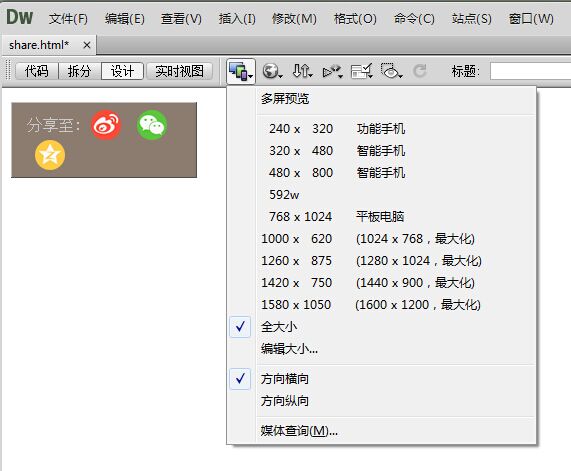Viewport: 571px width, 471px height.
Task: Toggle 实时视图 (Live View)
Action: (x=179, y=71)
